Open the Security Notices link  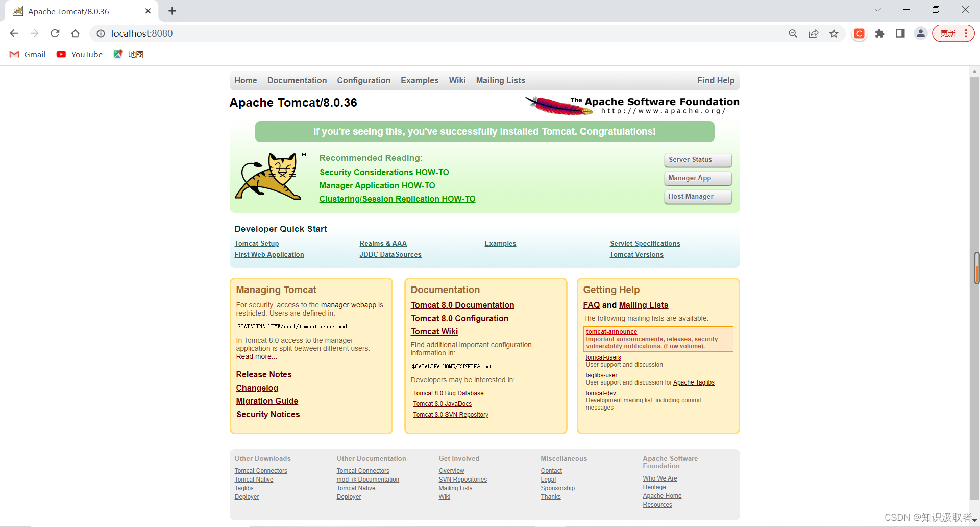click(268, 414)
